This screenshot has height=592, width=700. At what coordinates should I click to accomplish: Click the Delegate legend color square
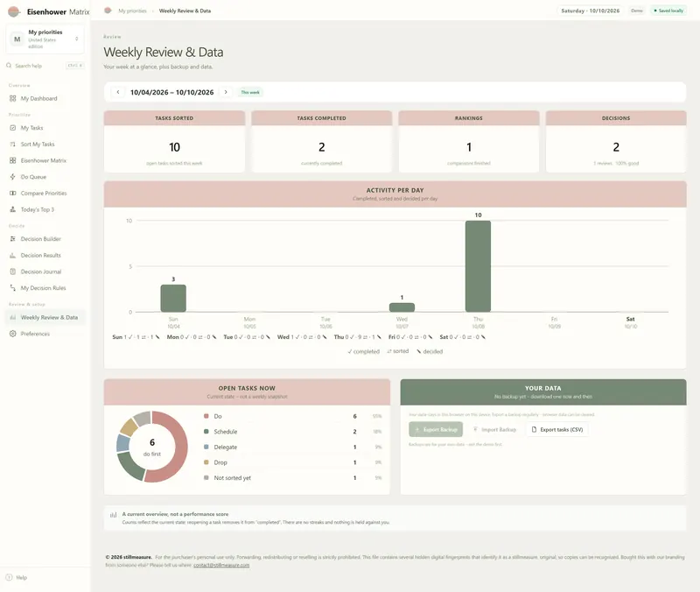click(206, 447)
